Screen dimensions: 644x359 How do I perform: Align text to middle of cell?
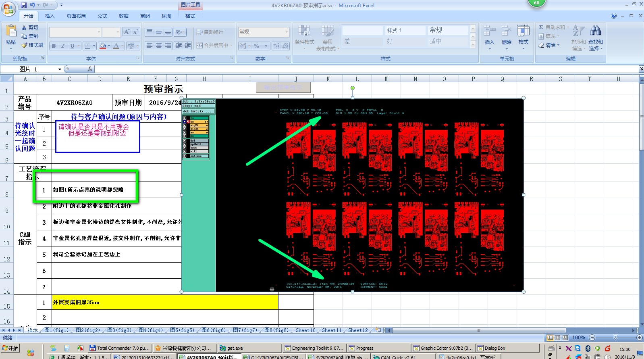tap(159, 32)
